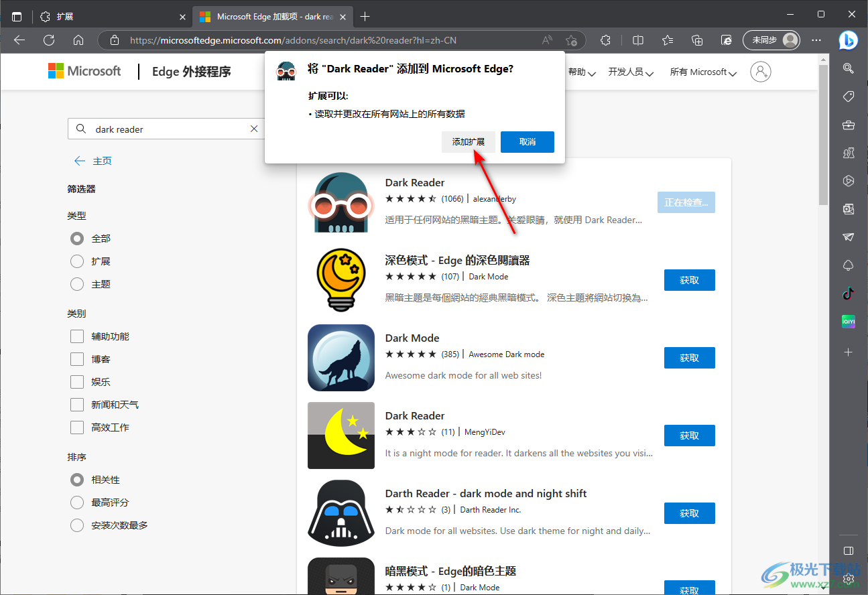The image size is (868, 595).
Task: Check the 娱乐 category
Action: click(77, 382)
